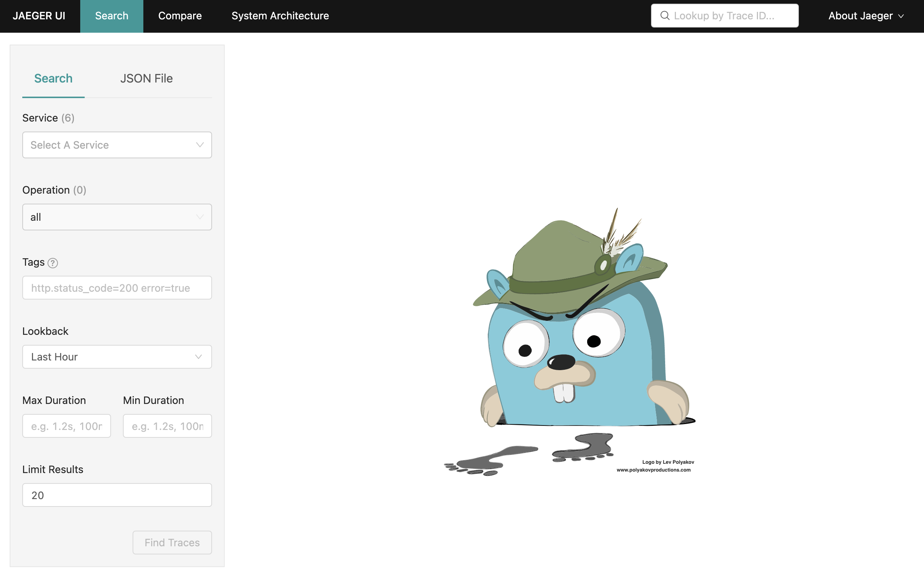Screen dimensions: 924x576
Task: Select the Search form tab
Action: (53, 78)
